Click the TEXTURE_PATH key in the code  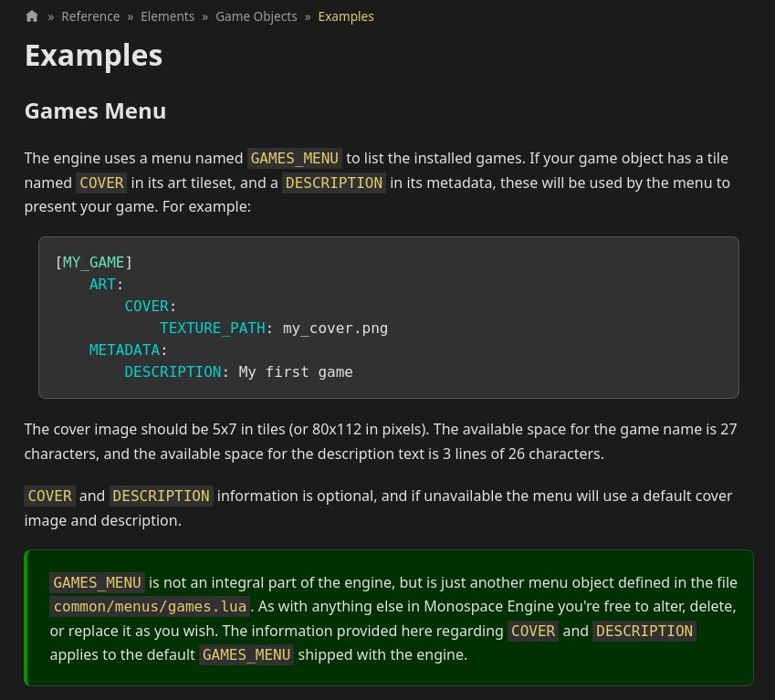point(212,328)
